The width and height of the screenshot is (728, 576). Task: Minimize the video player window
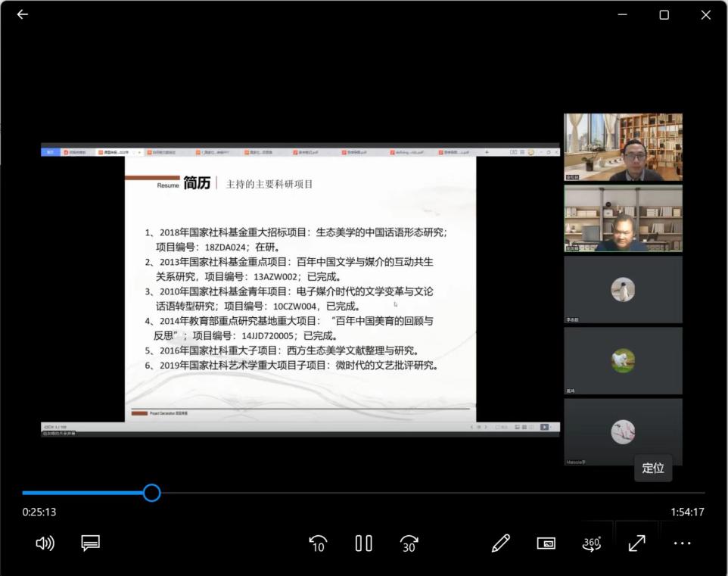click(622, 14)
